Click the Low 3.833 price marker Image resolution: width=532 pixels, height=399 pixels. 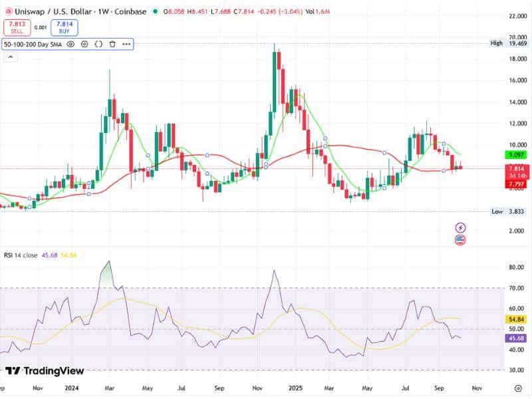(509, 211)
